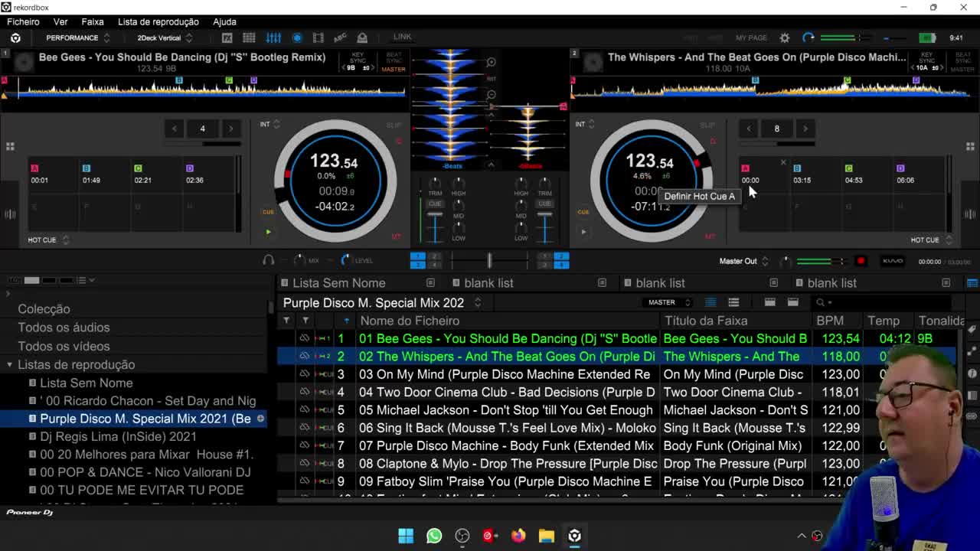
Task: Click the KUVO icon
Action: click(x=893, y=261)
